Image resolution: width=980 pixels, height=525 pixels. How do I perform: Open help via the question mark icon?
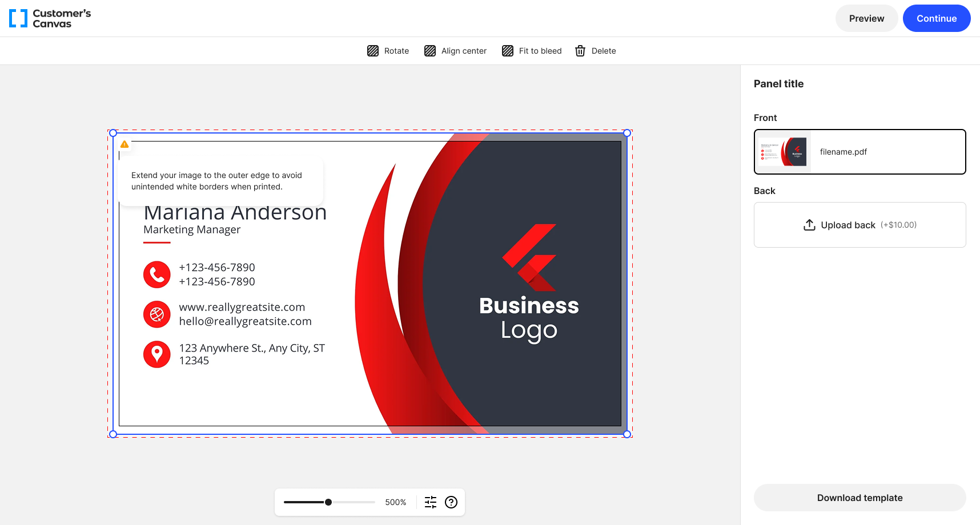tap(451, 502)
